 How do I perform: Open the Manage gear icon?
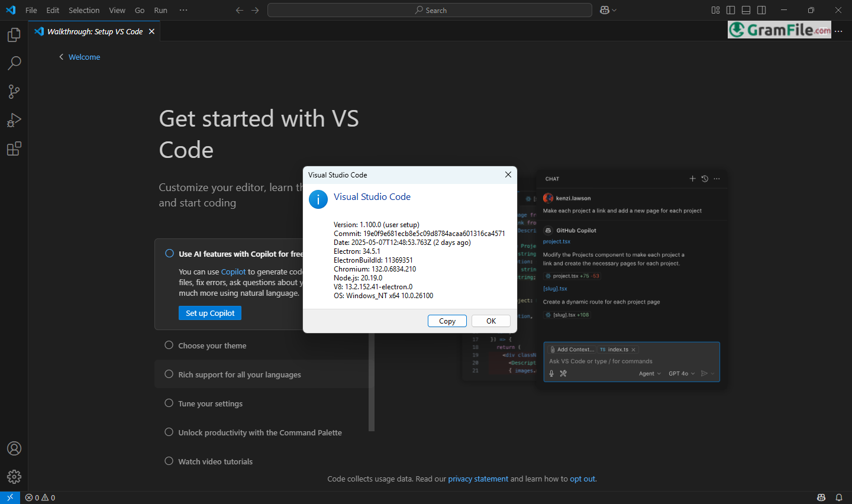click(14, 477)
